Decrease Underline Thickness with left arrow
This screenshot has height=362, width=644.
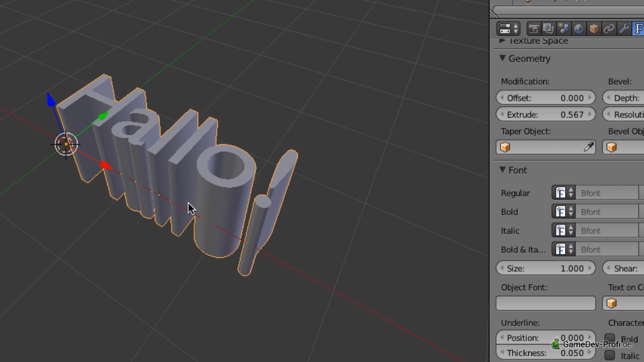pos(502,353)
